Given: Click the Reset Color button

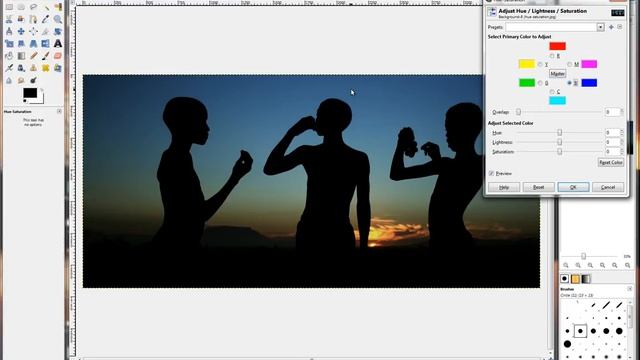Looking at the screenshot, I should 611,162.
